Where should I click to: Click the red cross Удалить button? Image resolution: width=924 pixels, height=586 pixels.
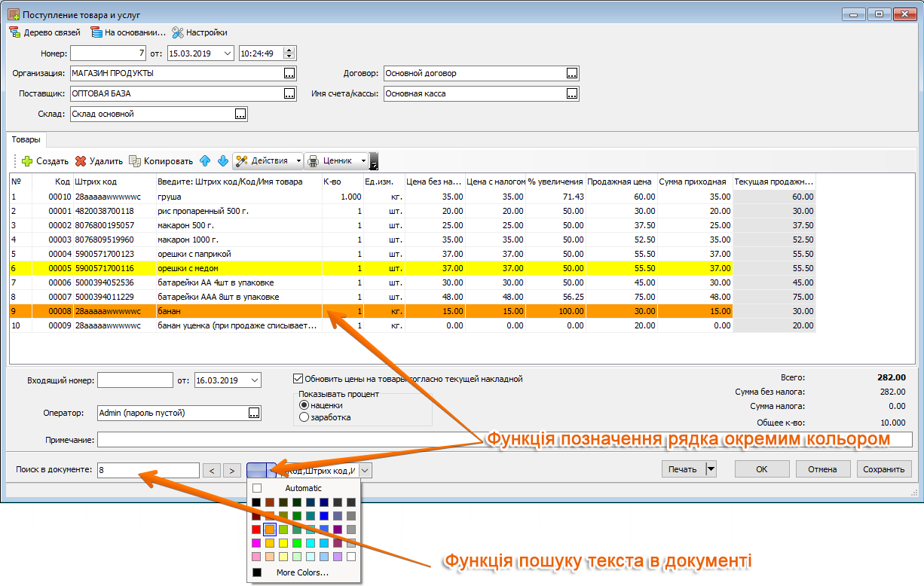coord(98,160)
